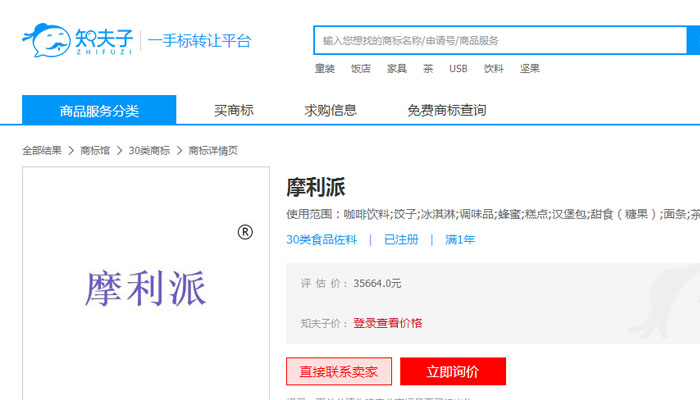The height and width of the screenshot is (400, 700).
Task: Click the search submit button beside the search field
Action: pyautogui.click(x=693, y=41)
